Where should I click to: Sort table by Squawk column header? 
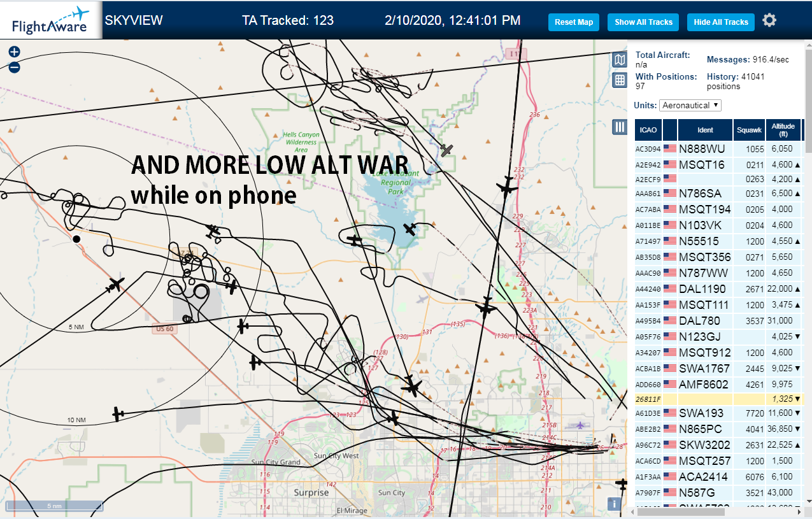coord(749,130)
